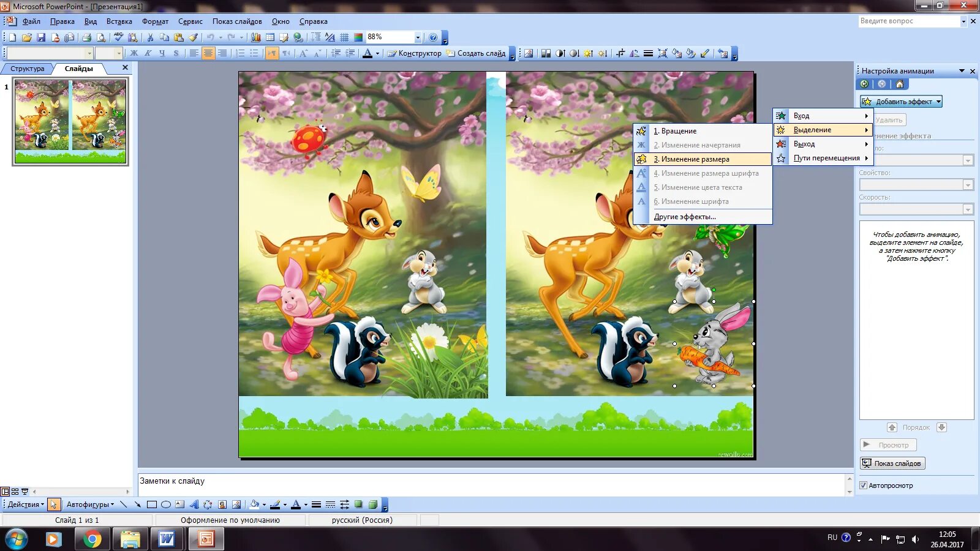
Task: Click the Open folder toolbar icon
Action: (27, 37)
